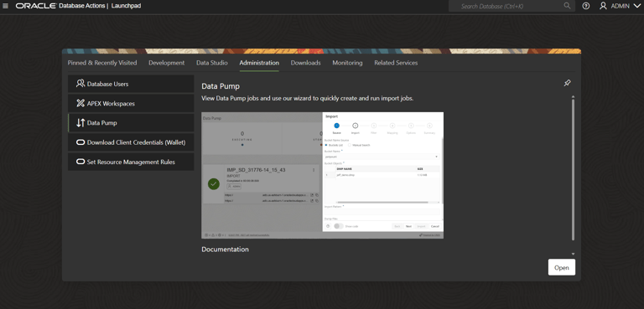The height and width of the screenshot is (309, 644).
Task: Click the scrollbar down arrow
Action: click(x=573, y=255)
